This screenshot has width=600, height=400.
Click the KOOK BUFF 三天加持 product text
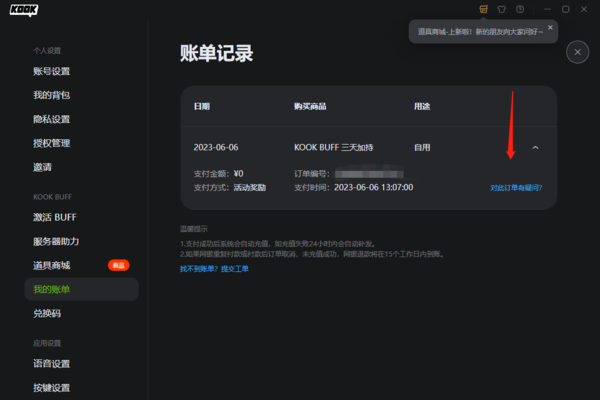pos(334,147)
